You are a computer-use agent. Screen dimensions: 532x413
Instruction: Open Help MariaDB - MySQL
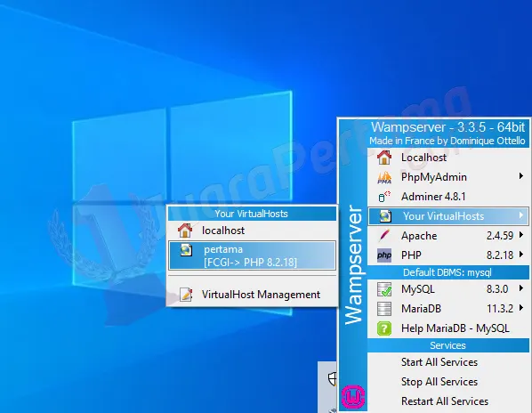447,328
